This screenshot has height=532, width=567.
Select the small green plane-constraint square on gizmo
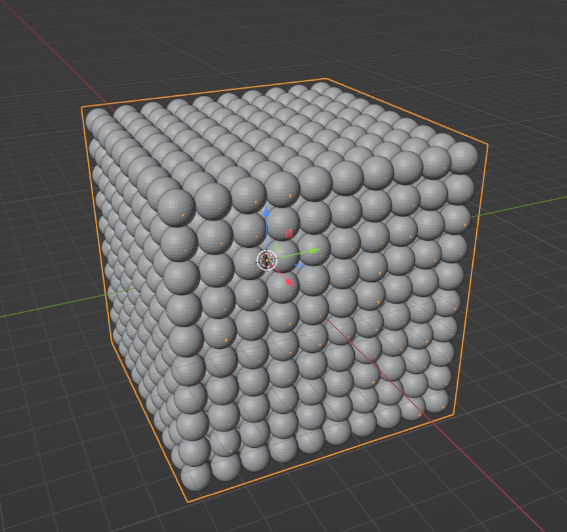tap(277, 248)
